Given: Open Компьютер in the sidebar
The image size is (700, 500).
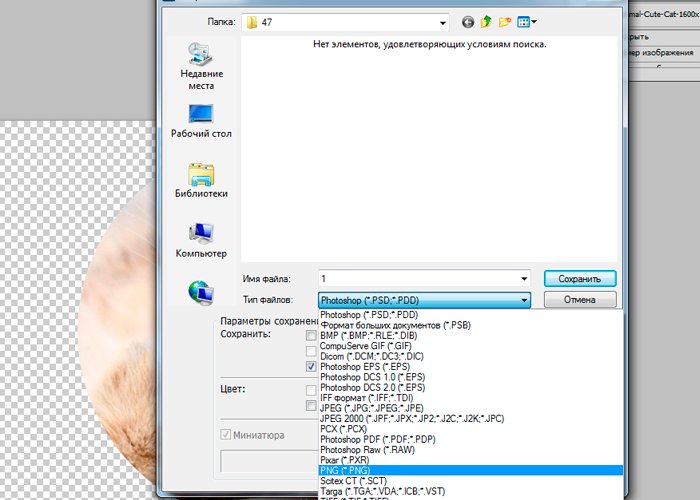Looking at the screenshot, I should 201,239.
